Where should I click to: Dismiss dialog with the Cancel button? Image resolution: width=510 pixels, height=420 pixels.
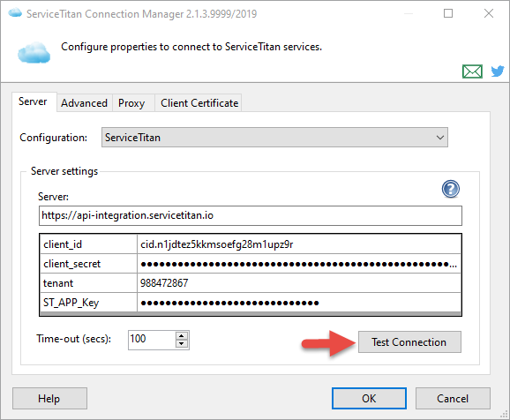pos(453,398)
